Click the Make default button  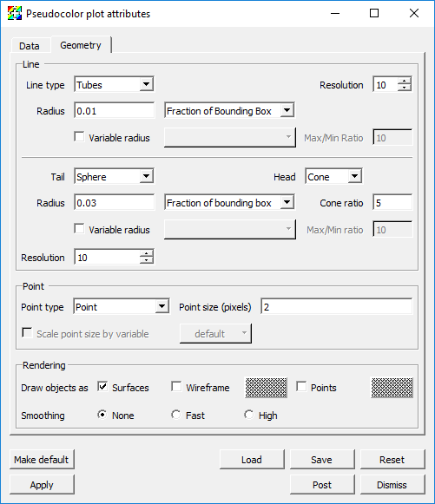(42, 459)
